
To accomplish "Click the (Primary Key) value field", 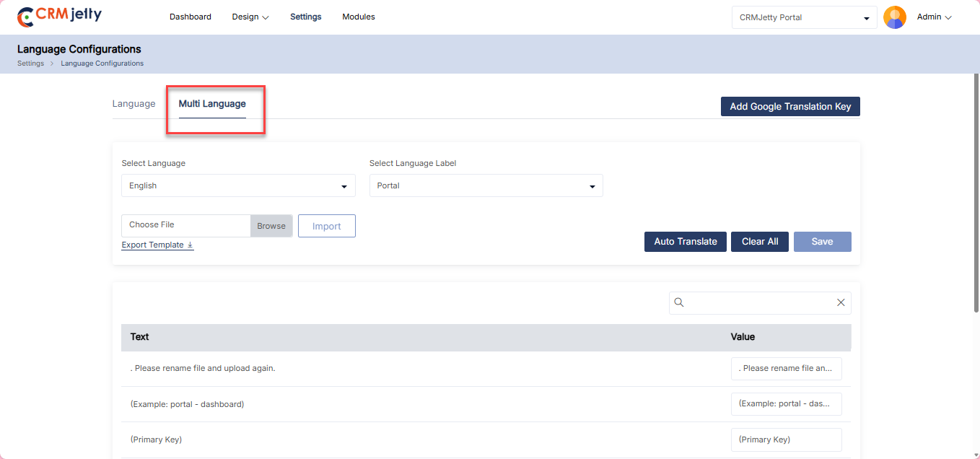I will tap(786, 440).
